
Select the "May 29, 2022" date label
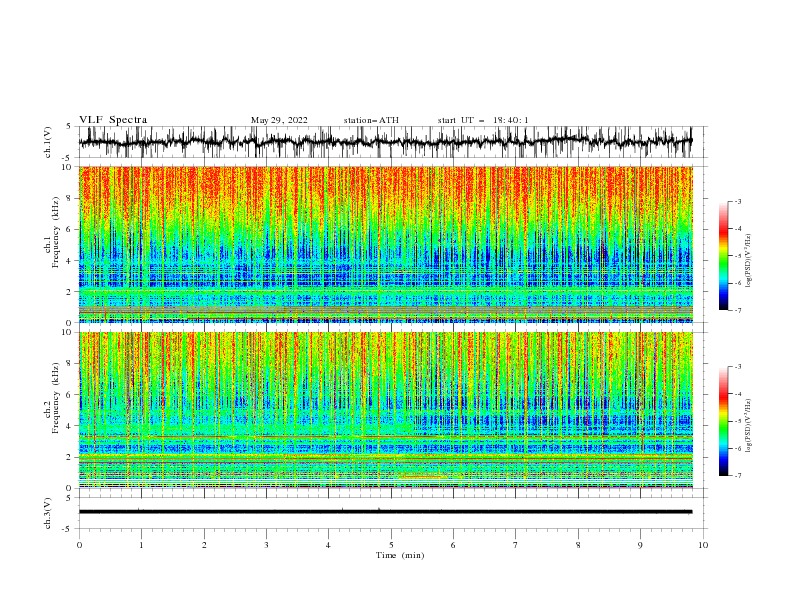(279, 120)
